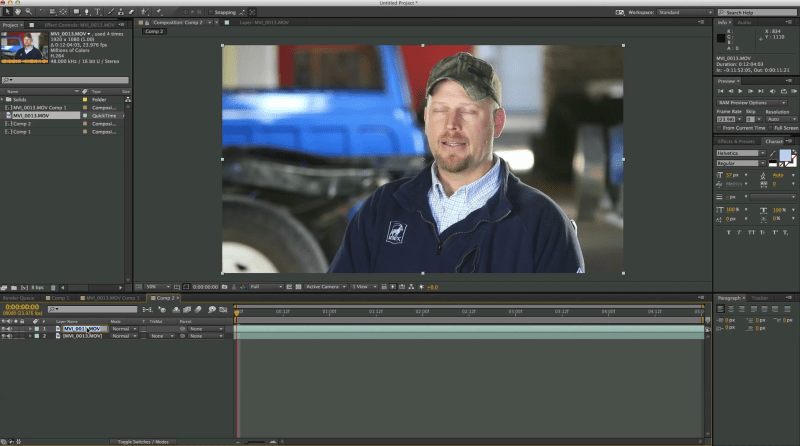Click Toggle Switches / Modes button

coord(143,442)
